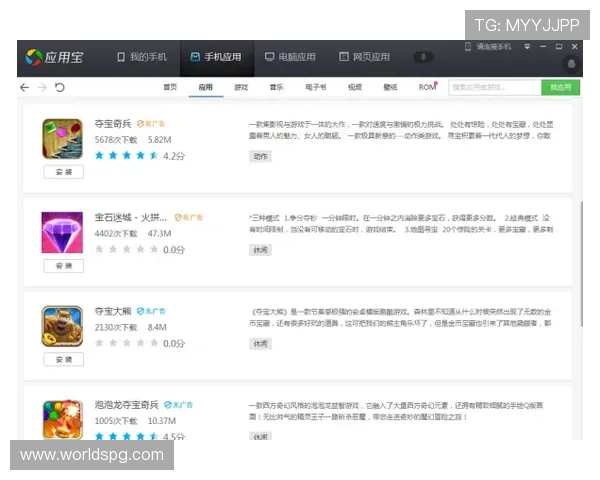The image size is (600, 480).
Task: Click the 10.37M file size text
Action: (162, 421)
